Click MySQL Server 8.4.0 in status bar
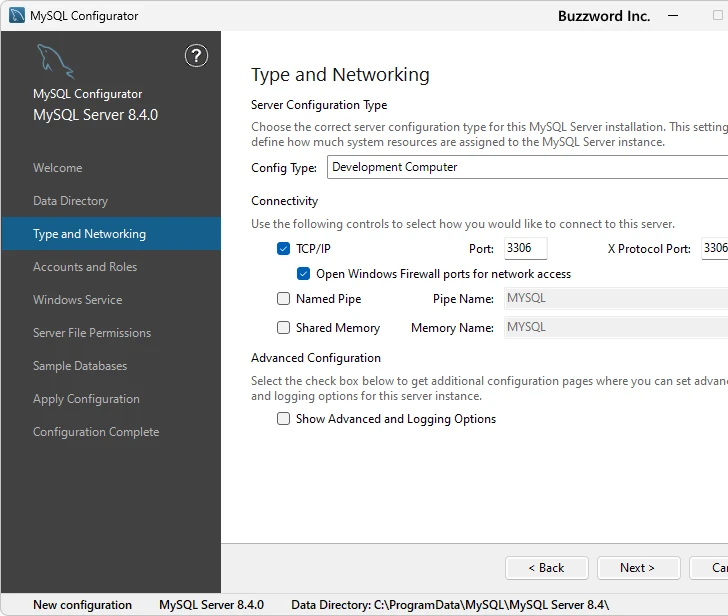 point(211,605)
